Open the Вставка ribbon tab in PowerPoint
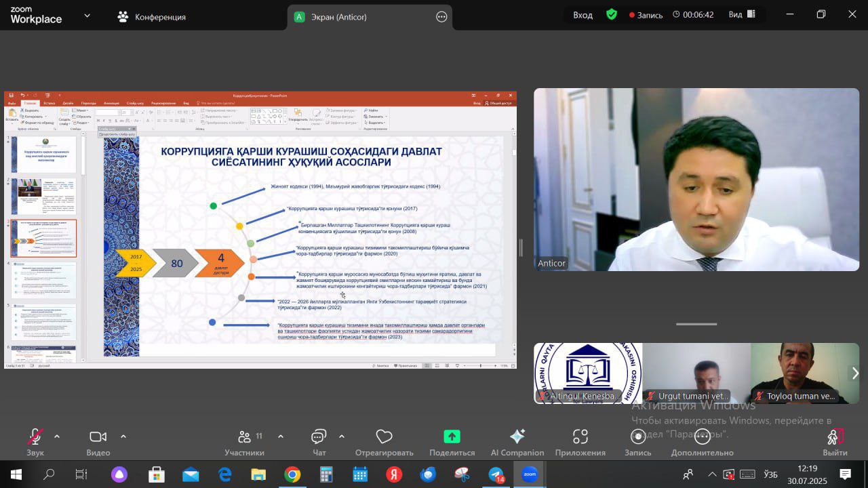Viewport: 868px width, 488px height. point(49,103)
